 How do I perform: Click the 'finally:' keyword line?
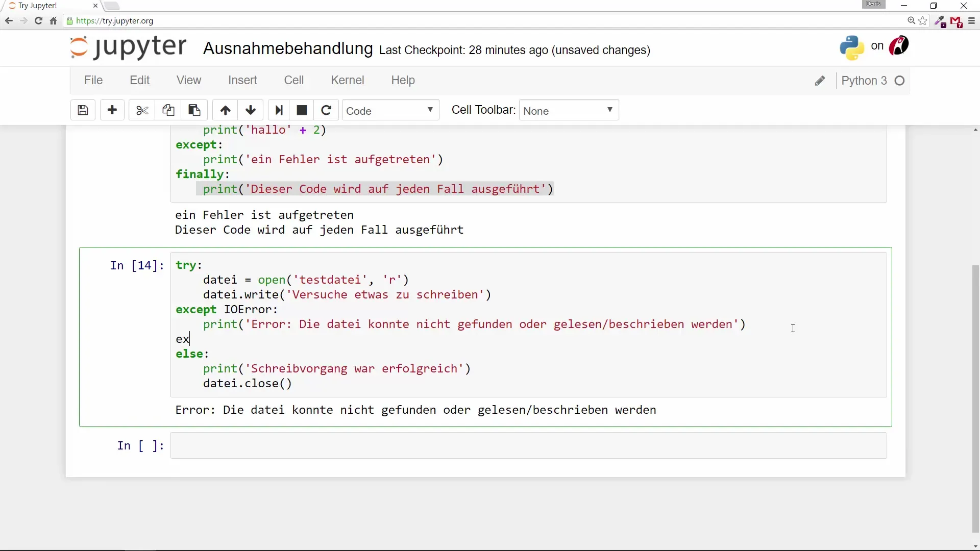click(x=203, y=174)
